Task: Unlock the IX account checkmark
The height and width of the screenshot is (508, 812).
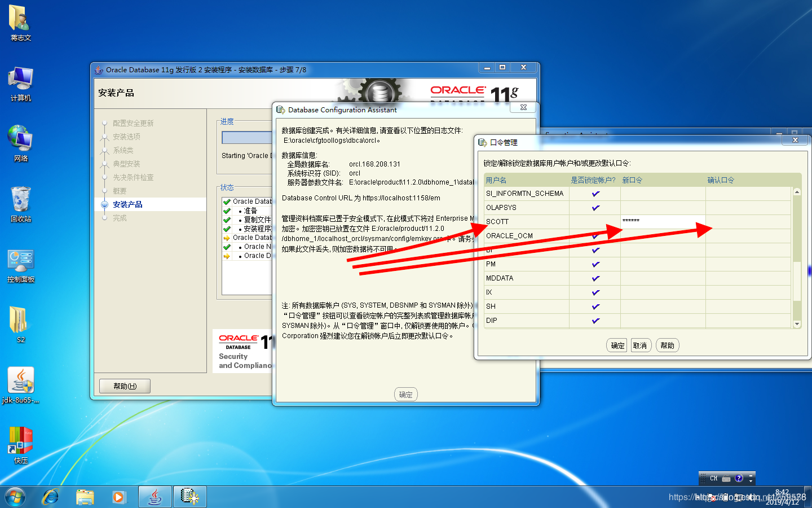Action: [595, 292]
